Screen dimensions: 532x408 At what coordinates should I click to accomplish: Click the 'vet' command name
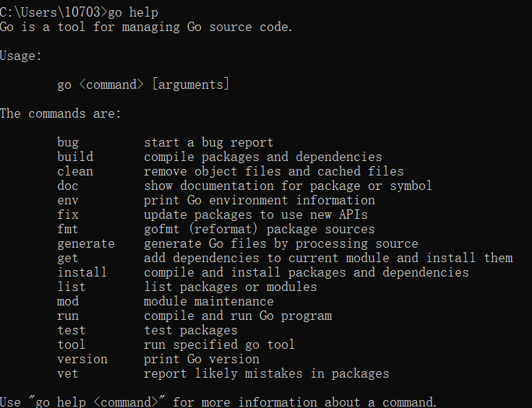tap(68, 374)
